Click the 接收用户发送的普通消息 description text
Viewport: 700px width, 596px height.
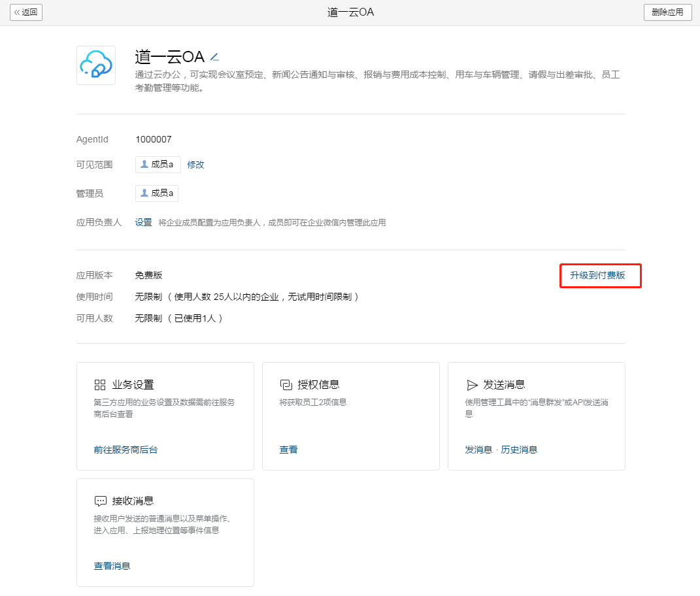[163, 524]
